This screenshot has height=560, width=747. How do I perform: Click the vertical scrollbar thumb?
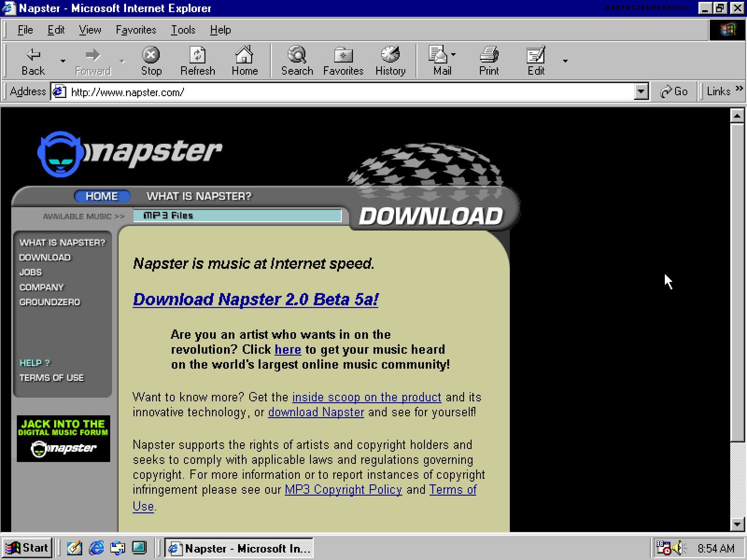(x=737, y=282)
